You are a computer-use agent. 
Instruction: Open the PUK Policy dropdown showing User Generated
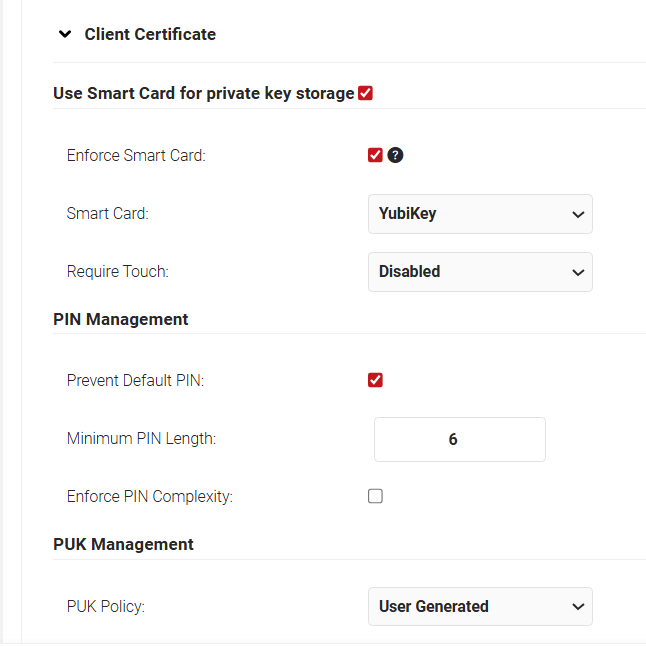(480, 606)
